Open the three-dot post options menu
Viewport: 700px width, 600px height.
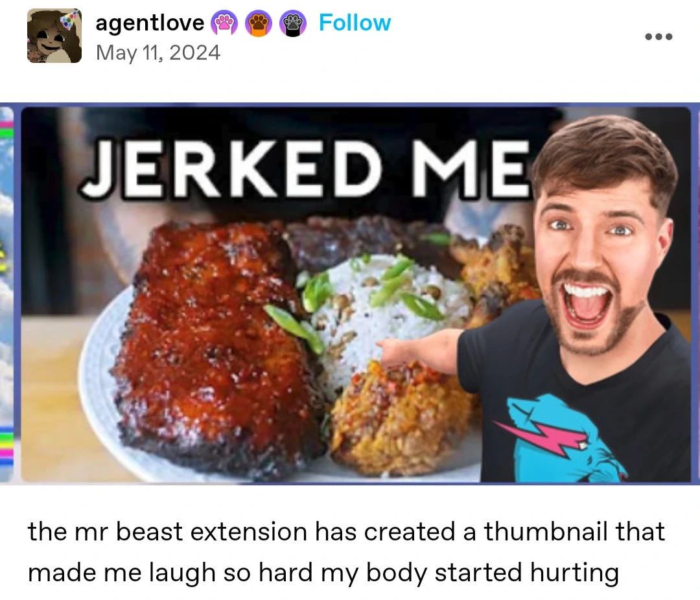659,36
